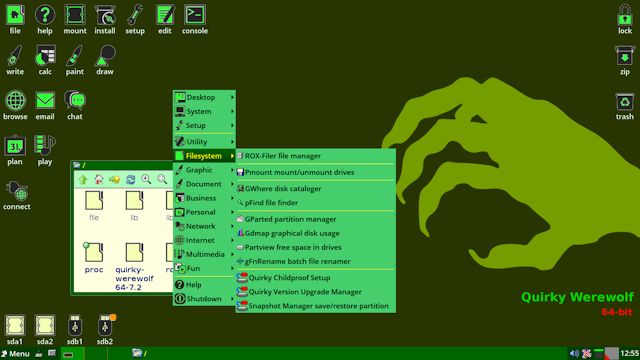Launch Pmount mount/unmount drives
This screenshot has height=360, width=640.
[315, 172]
